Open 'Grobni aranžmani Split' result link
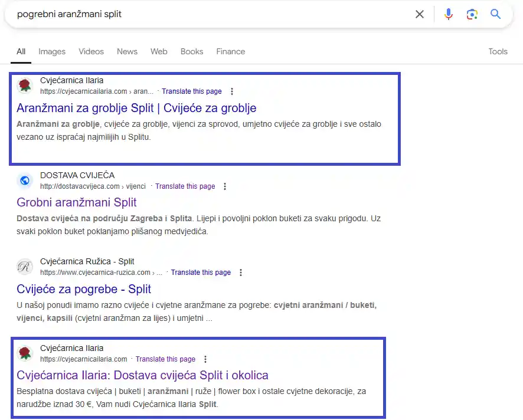 [77, 202]
